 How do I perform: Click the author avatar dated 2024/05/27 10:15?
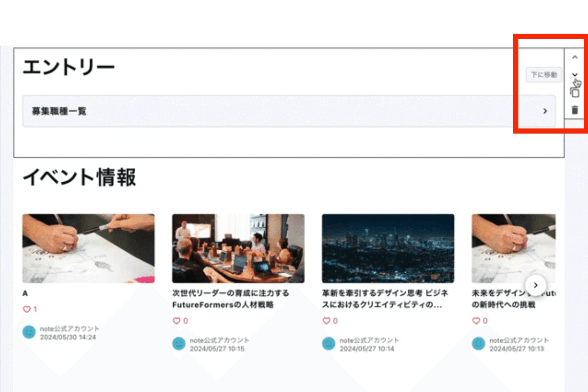coord(179,344)
